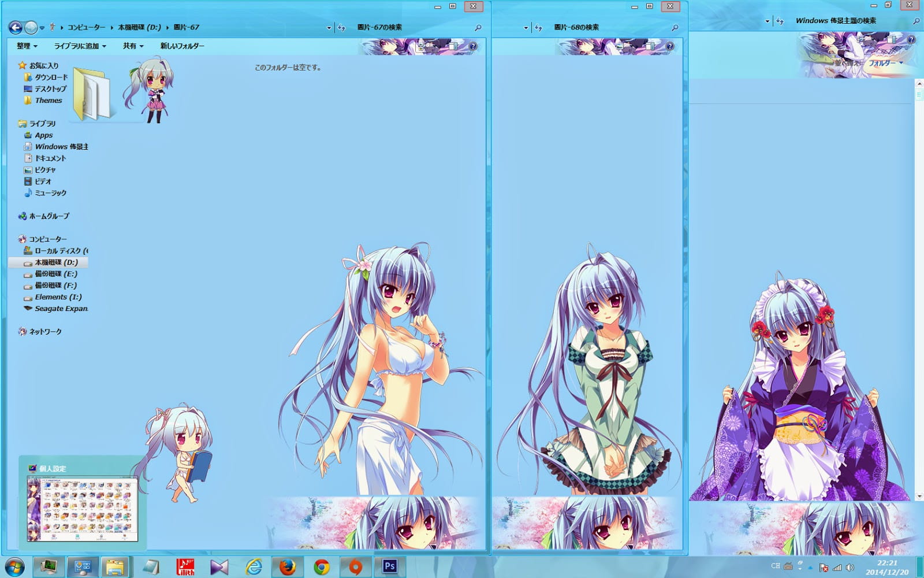The width and height of the screenshot is (924, 578).
Task: Launch Photoshop from the taskbar
Action: point(390,567)
